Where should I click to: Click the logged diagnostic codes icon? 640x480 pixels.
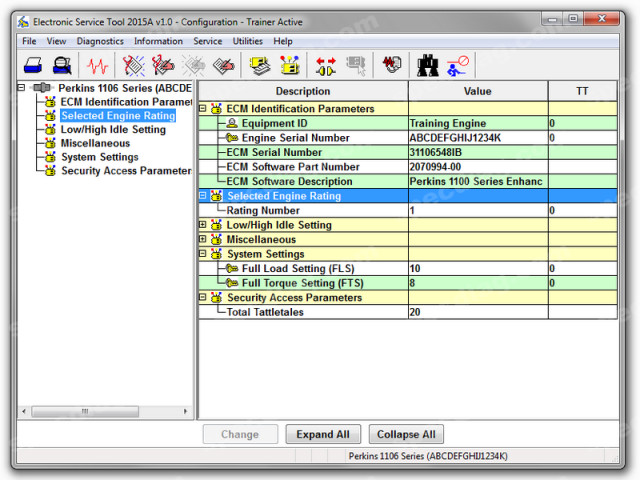point(163,65)
